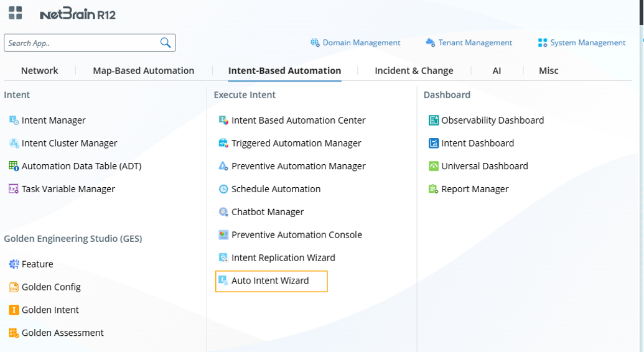This screenshot has width=644, height=352.
Task: Switch to the AI tab
Action: click(x=497, y=71)
